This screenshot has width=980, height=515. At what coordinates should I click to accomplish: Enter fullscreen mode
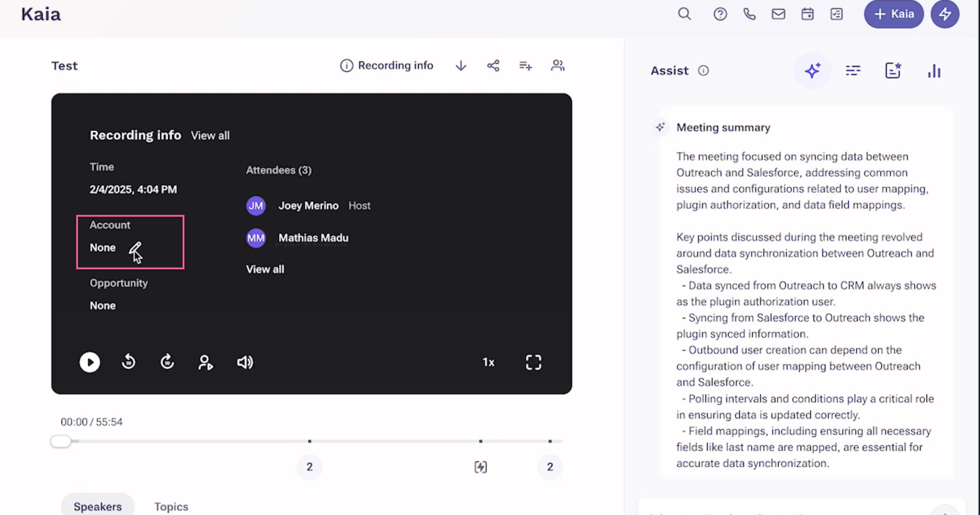point(533,362)
